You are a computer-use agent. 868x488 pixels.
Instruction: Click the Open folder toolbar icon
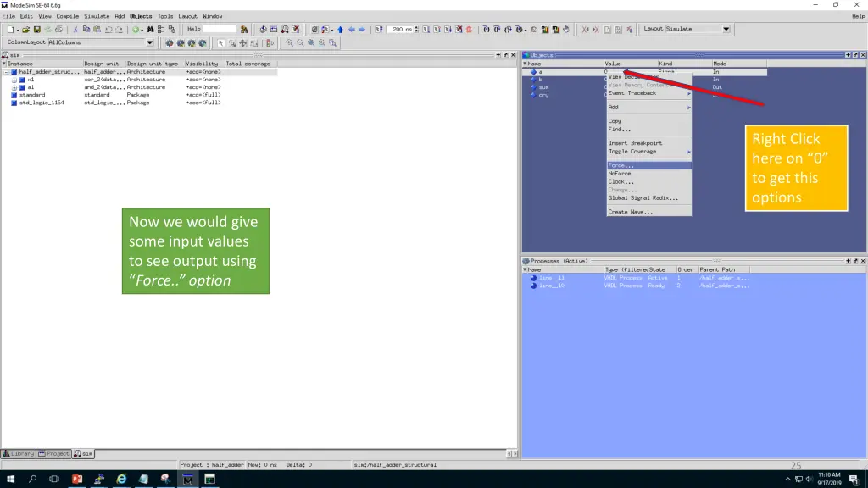[26, 30]
